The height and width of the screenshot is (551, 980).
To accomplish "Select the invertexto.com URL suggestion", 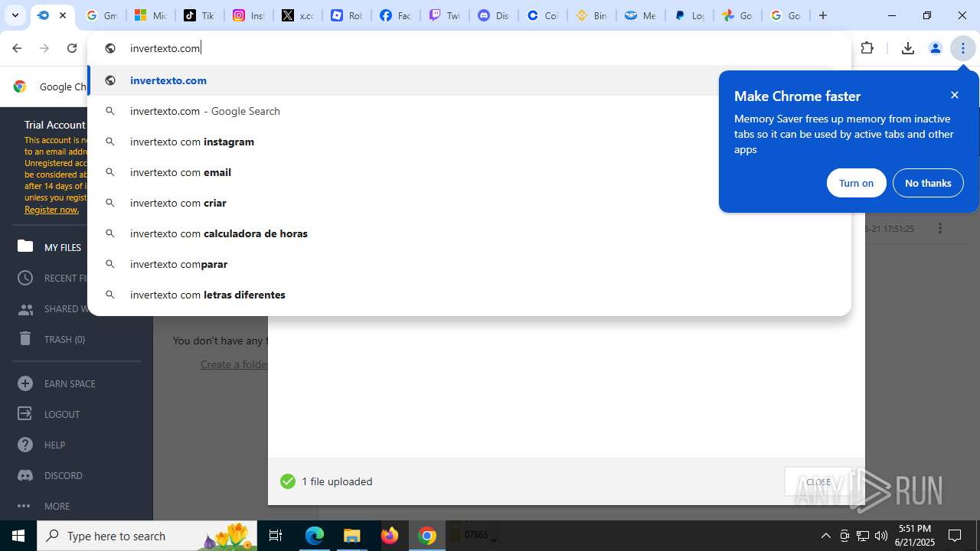I will point(469,80).
